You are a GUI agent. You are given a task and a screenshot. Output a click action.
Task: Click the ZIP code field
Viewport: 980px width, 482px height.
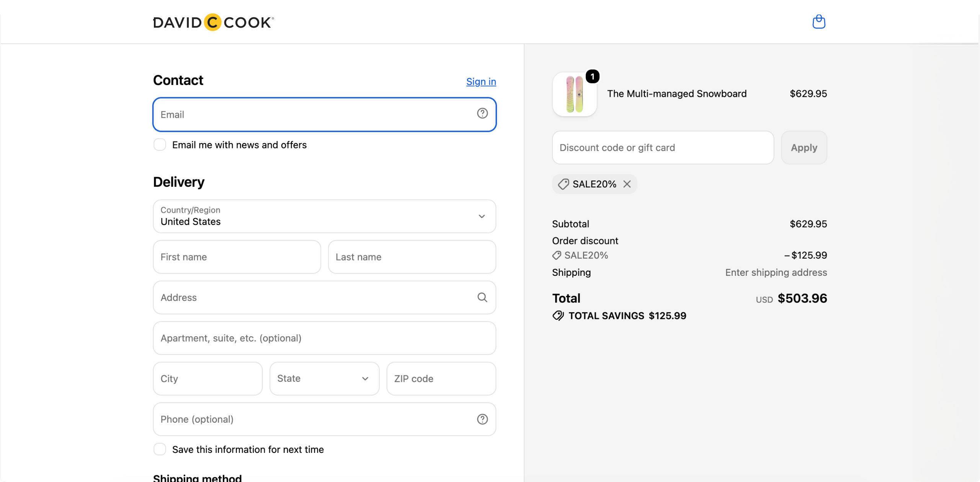point(441,378)
